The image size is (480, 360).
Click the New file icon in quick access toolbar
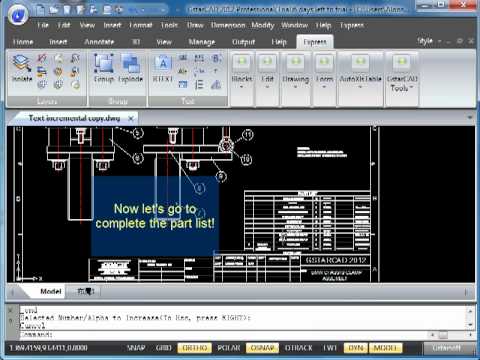click(40, 10)
